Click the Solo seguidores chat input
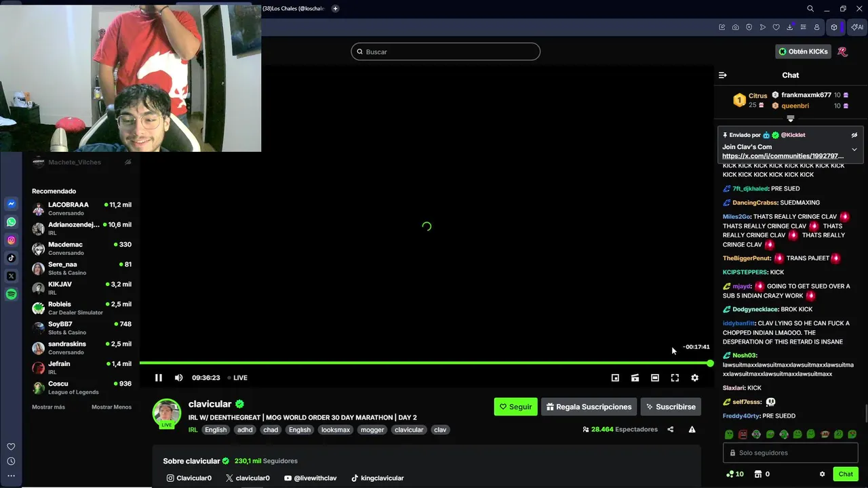Image resolution: width=868 pixels, height=488 pixels. [x=791, y=453]
